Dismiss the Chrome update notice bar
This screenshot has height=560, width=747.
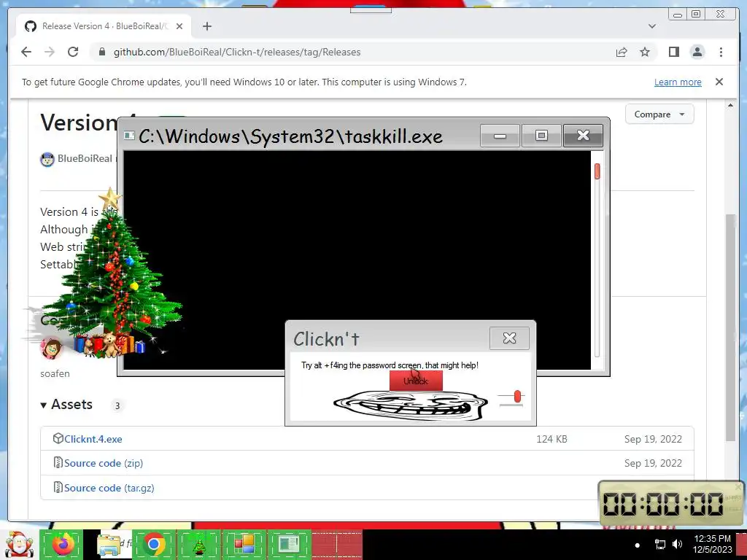click(719, 82)
